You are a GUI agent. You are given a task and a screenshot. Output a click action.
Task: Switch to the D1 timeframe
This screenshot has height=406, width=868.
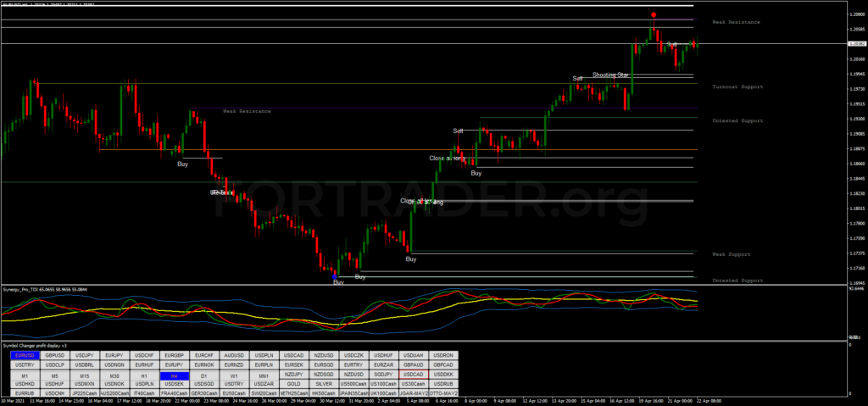point(203,375)
